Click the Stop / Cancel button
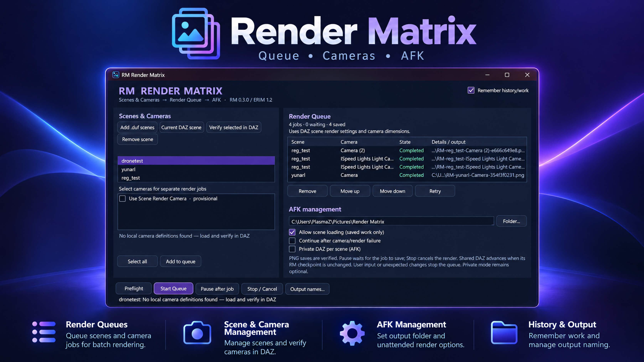This screenshot has height=362, width=644. coord(262,289)
